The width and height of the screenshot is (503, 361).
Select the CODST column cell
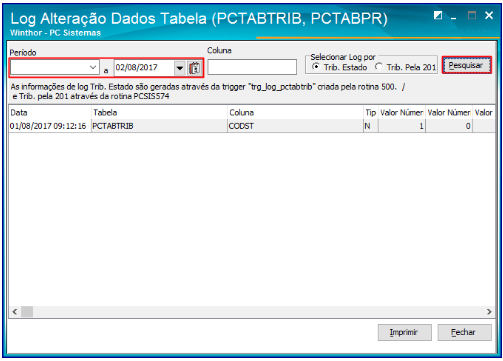click(x=295, y=126)
